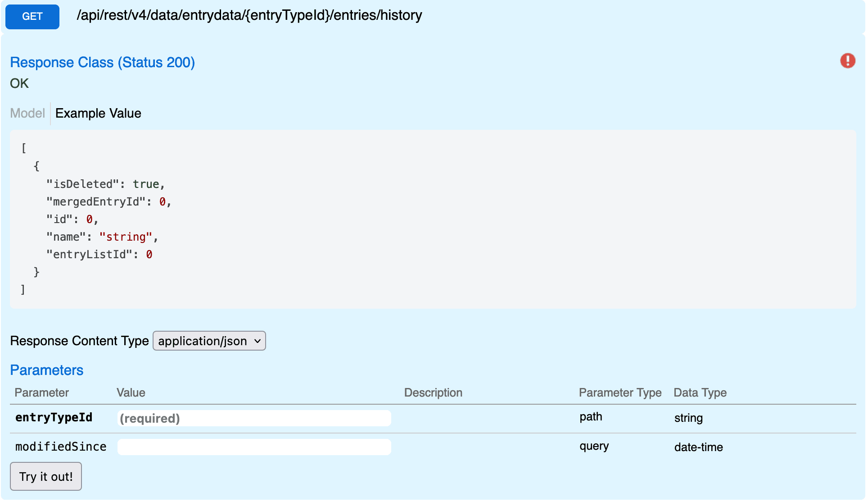
Task: Open the Response Content Type dropdown
Action: pyautogui.click(x=209, y=341)
